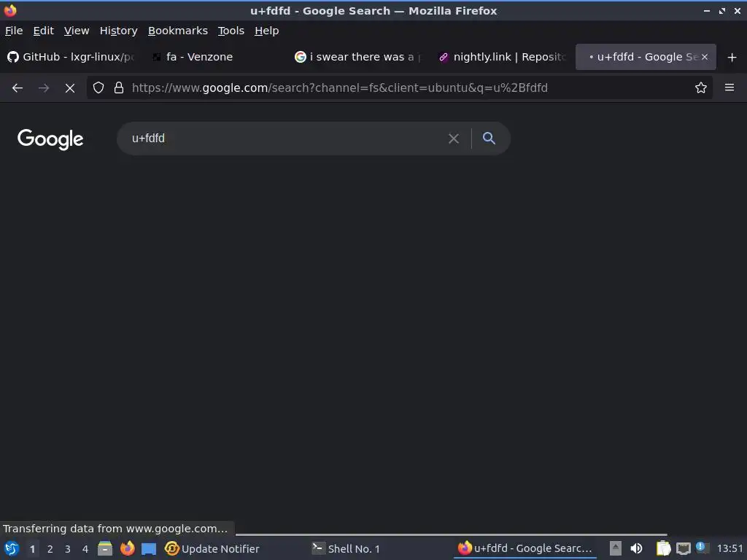Image resolution: width=747 pixels, height=560 pixels.
Task: Open the removable media tray icon
Action: click(616, 548)
